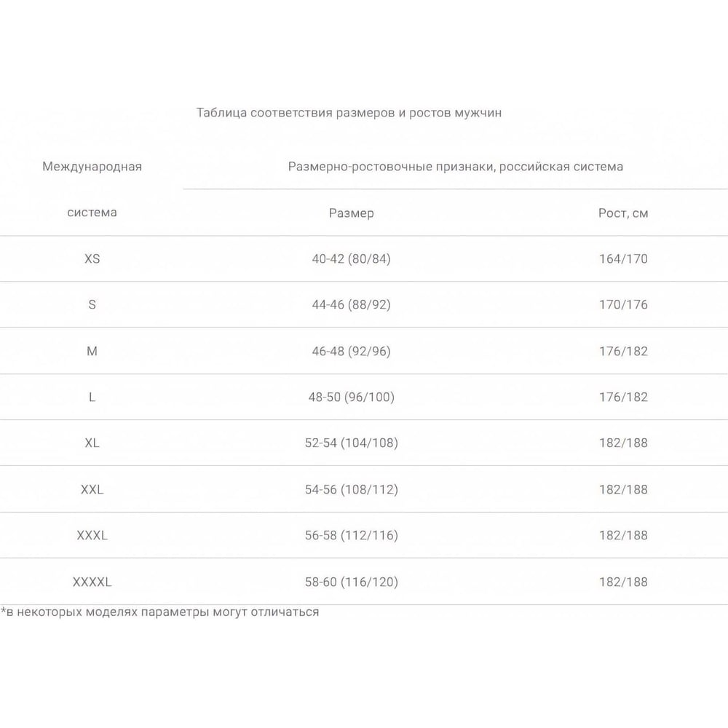Click the M size row label

[92, 351]
